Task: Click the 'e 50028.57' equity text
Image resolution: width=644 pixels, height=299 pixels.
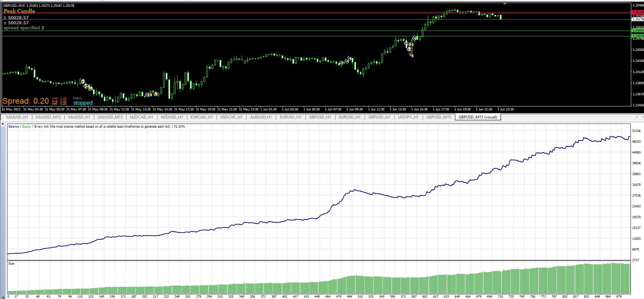Action: tap(16, 23)
